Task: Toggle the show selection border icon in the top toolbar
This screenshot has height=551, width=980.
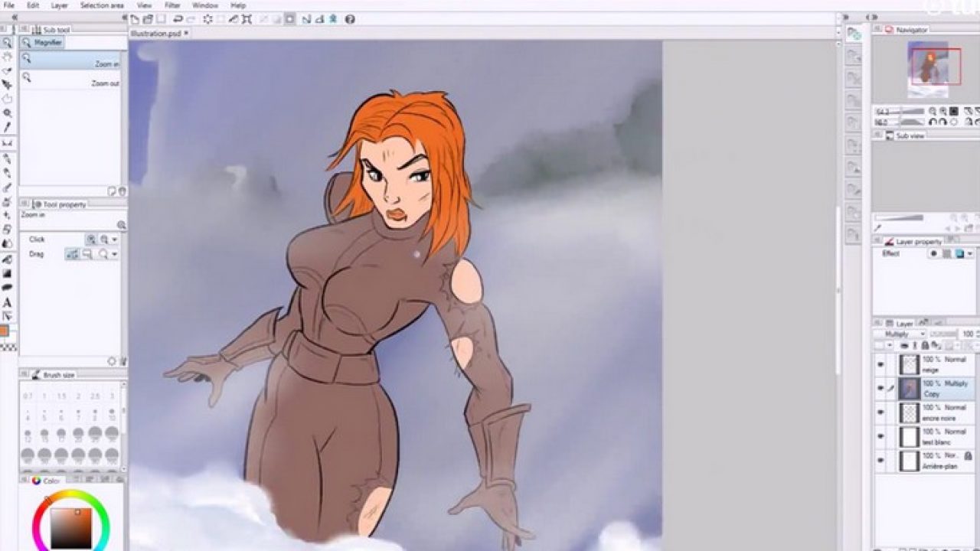Action: (289, 19)
